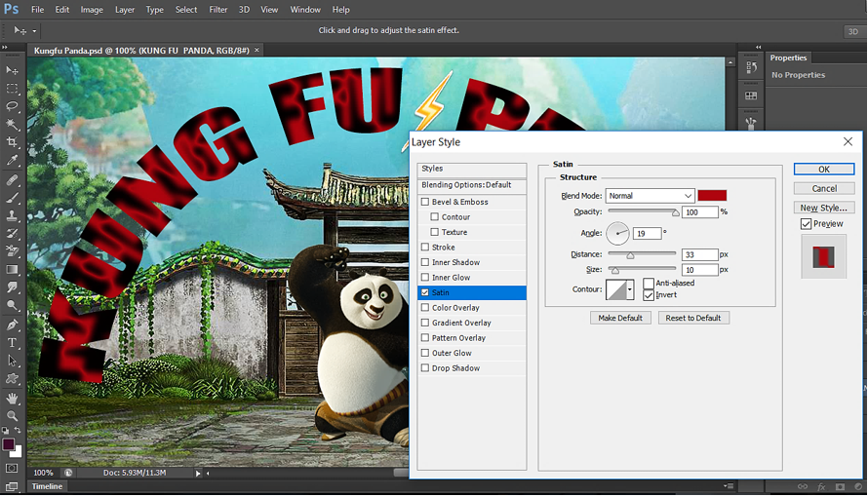Click the Distance value field showing 33
This screenshot has width=868, height=497.
click(x=699, y=254)
